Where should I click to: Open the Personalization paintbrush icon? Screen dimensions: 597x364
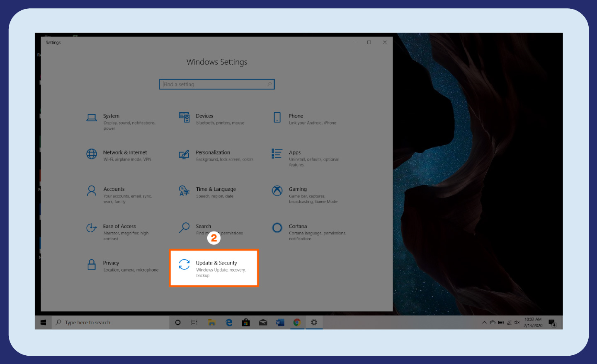pyautogui.click(x=184, y=154)
